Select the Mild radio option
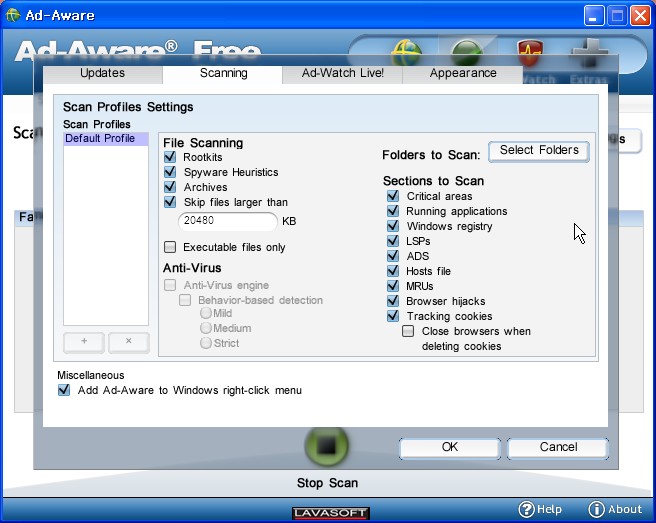656x523 pixels. pos(206,313)
